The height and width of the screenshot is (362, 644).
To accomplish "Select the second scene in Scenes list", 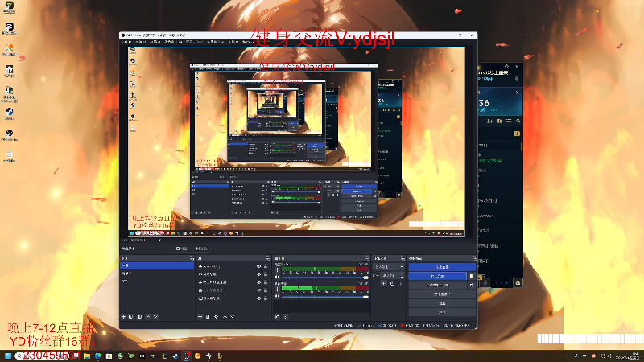I will [157, 274].
